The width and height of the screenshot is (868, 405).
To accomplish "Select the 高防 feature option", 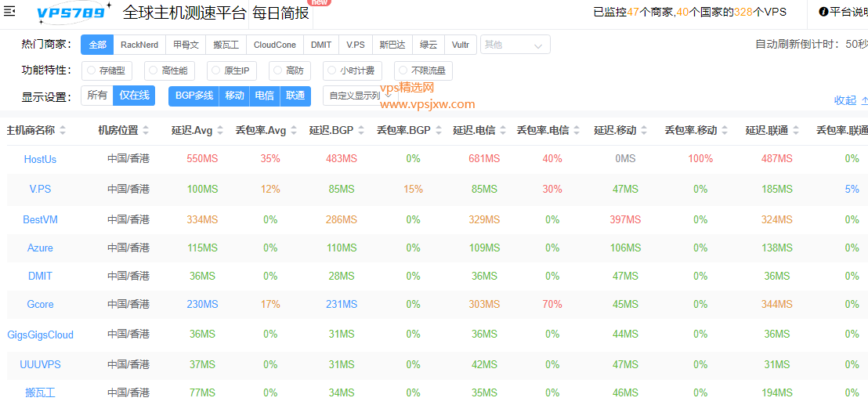I will tap(290, 71).
